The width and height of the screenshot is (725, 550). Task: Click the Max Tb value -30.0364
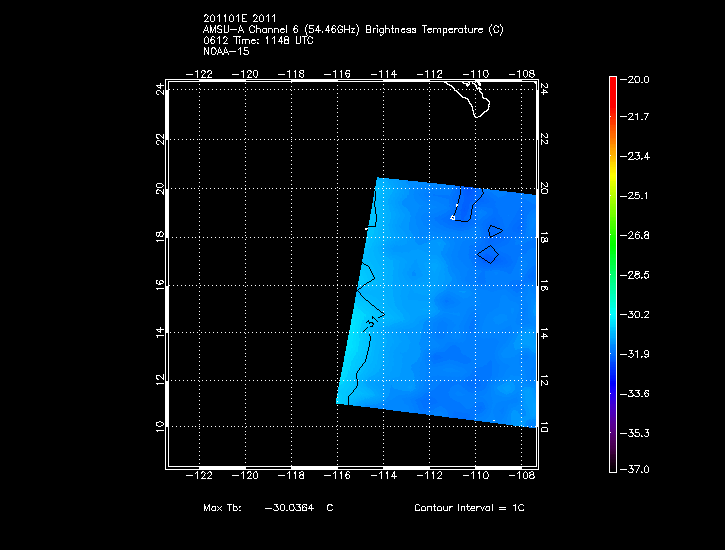pyautogui.click(x=288, y=508)
